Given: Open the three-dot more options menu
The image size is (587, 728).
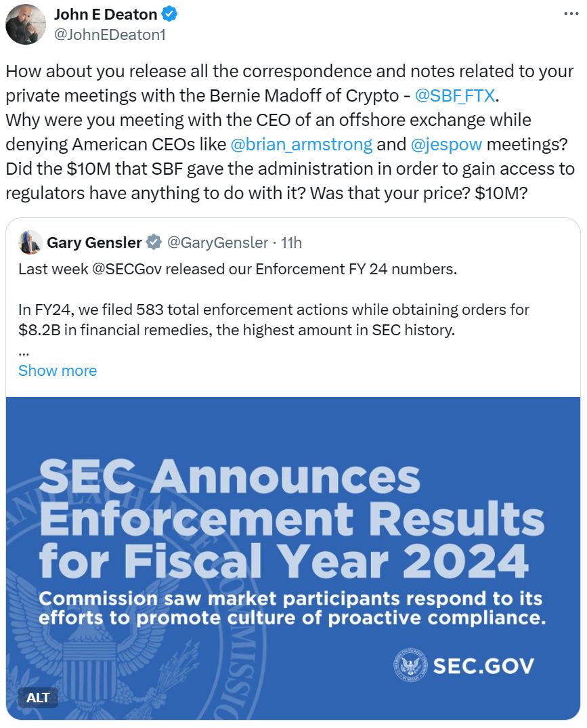Looking at the screenshot, I should [x=571, y=14].
